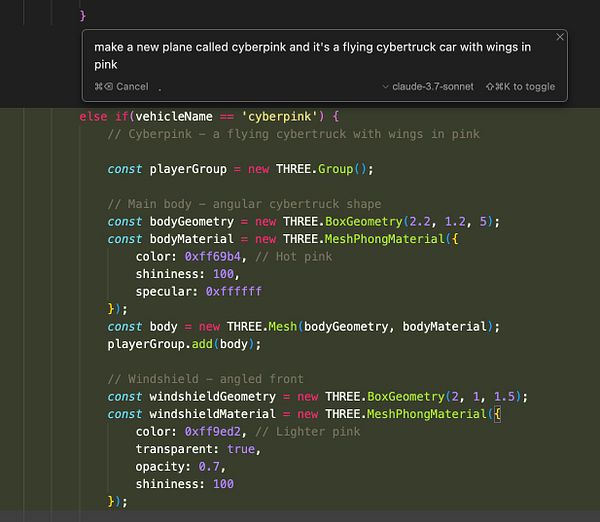Click the 'transparent: true,' line
The height and width of the screenshot is (522, 600).
[x=198, y=449]
